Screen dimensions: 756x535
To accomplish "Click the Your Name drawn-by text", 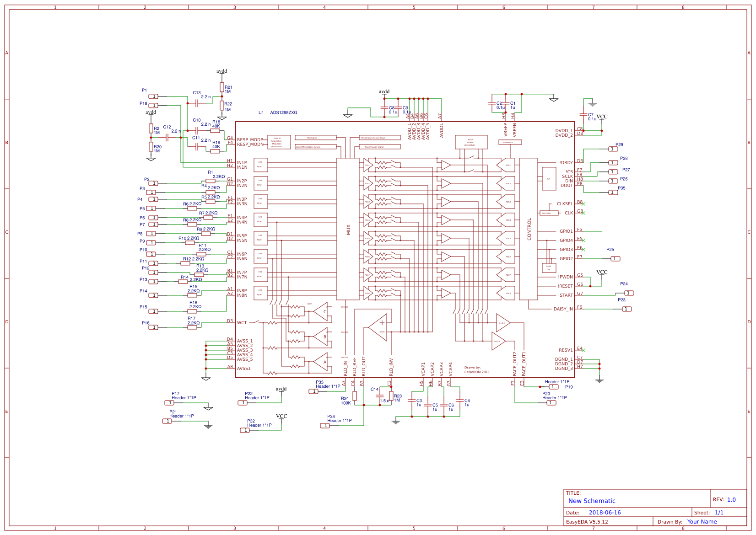I will [x=702, y=521].
